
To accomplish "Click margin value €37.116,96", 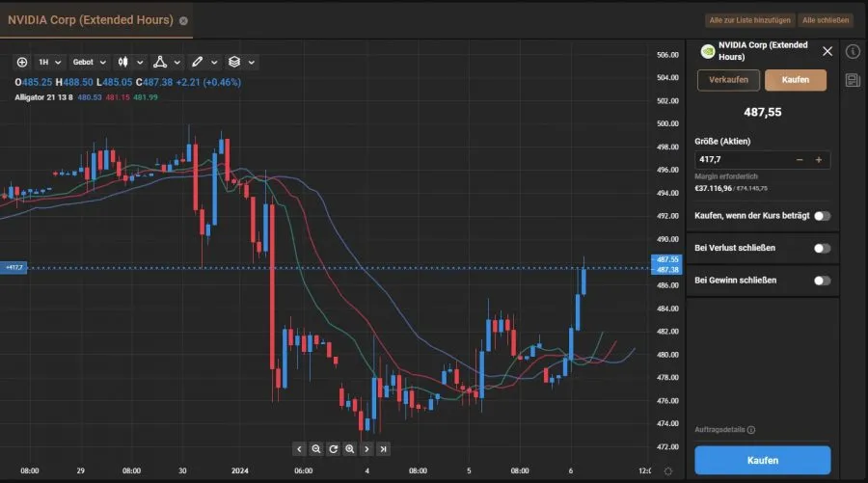I will 713,189.
